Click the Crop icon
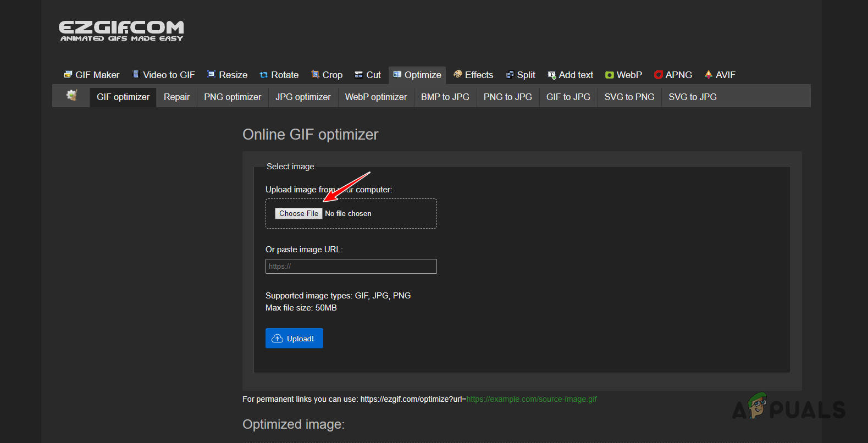 coord(315,74)
